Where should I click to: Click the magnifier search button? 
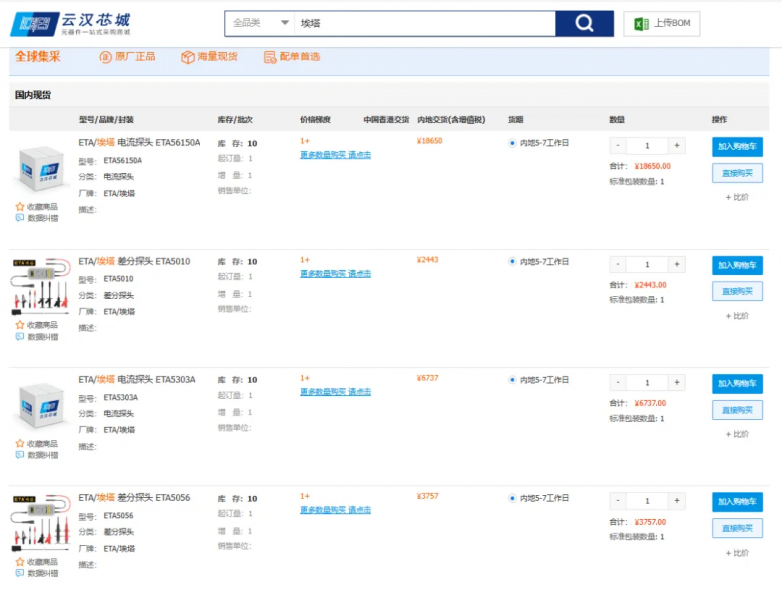[584, 23]
